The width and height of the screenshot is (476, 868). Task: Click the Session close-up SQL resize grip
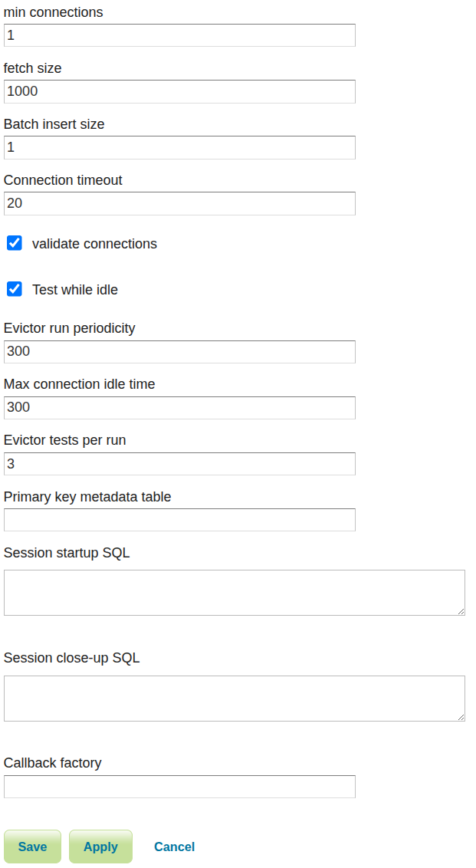point(461,717)
